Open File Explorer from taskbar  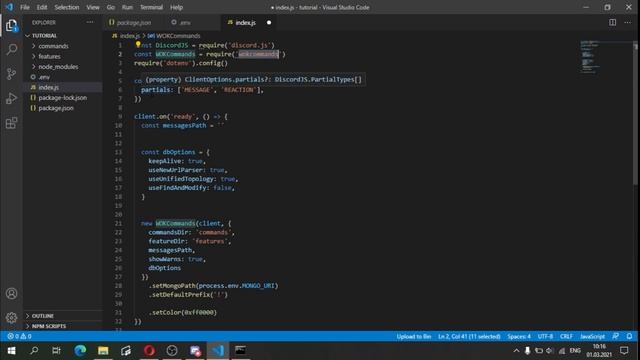103,351
